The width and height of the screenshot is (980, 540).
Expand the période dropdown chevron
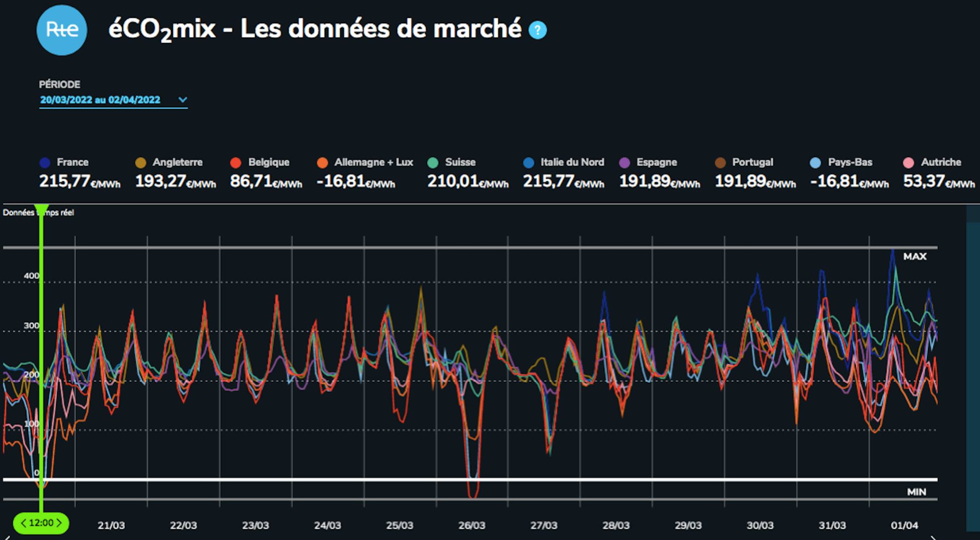(x=182, y=100)
